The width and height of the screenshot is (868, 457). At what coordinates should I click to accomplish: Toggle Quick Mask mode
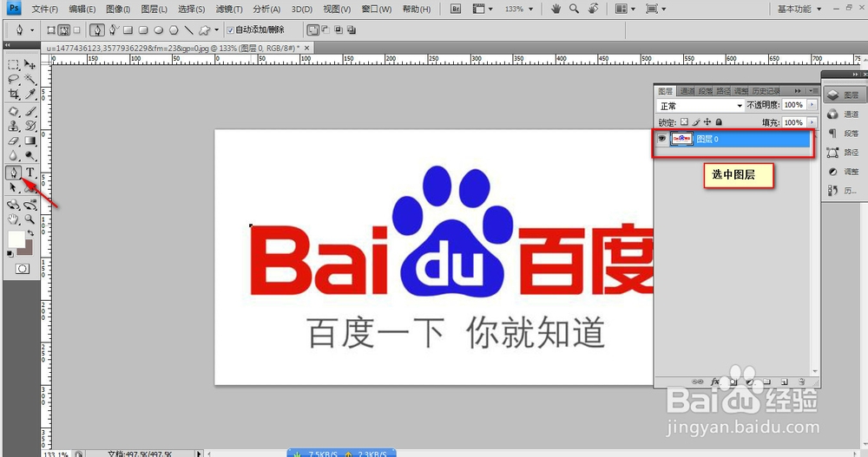23,269
